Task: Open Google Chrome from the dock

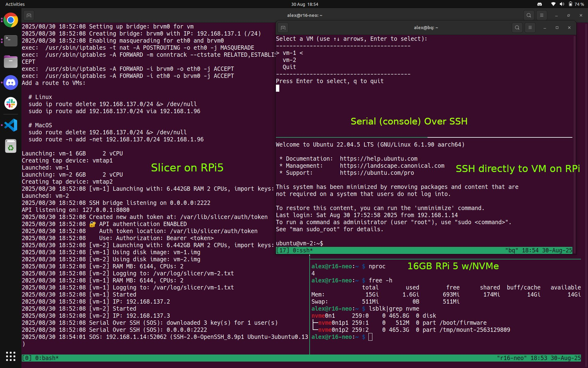Action: pyautogui.click(x=11, y=20)
